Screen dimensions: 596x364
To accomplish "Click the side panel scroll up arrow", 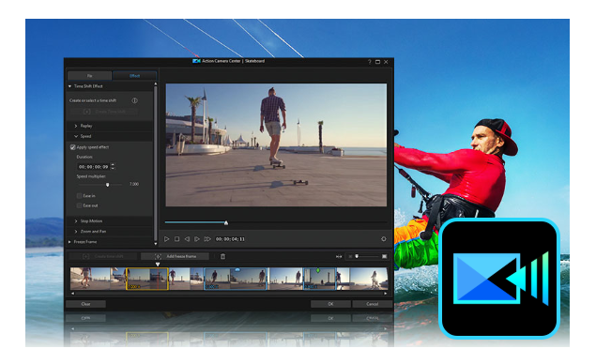I will tap(155, 83).
